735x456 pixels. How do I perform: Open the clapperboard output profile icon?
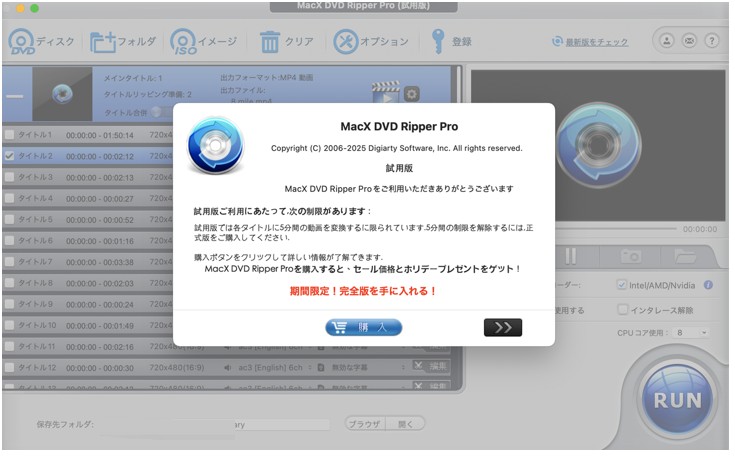point(386,92)
